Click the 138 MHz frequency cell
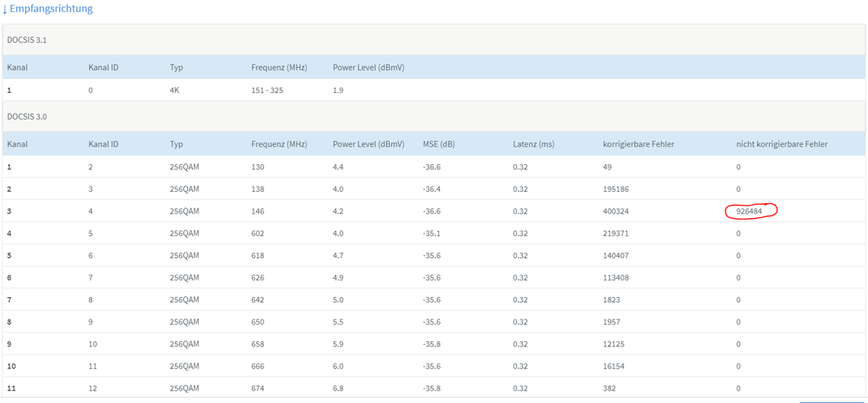868x403 pixels. [x=257, y=188]
